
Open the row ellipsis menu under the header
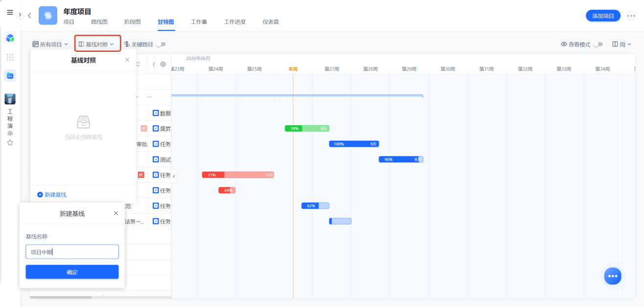click(149, 97)
